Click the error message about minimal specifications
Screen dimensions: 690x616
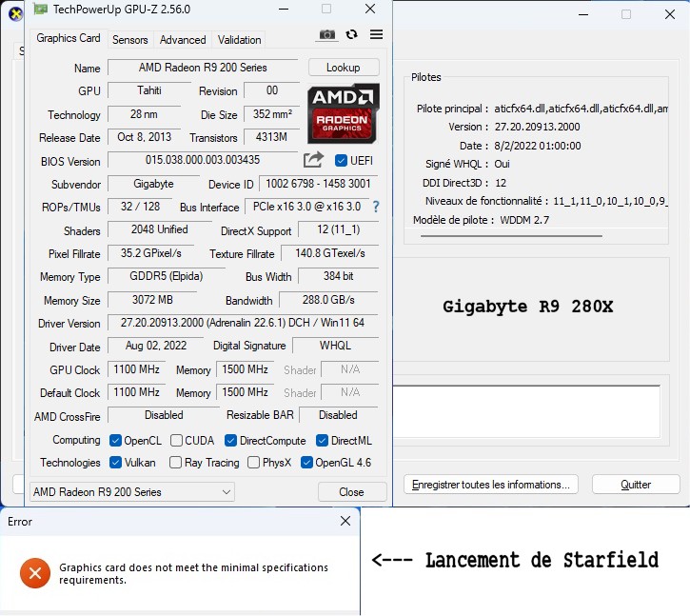(193, 573)
